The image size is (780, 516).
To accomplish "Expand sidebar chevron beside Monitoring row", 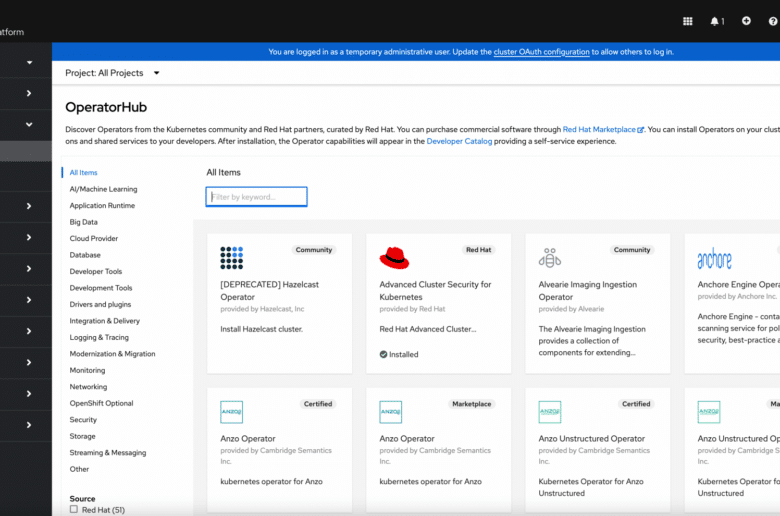I will click(x=29, y=363).
